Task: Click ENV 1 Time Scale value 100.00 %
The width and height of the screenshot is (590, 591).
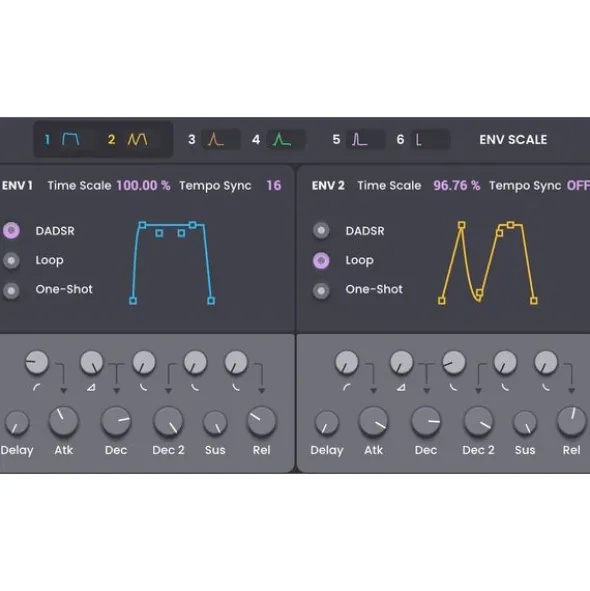Action: [143, 185]
